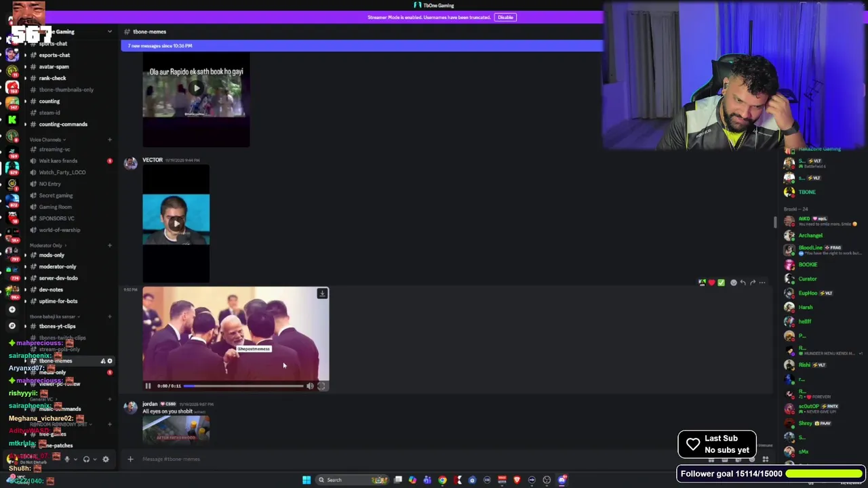The image size is (868, 488).
Task: Switch to the green 'K' server icon
Action: (12, 119)
